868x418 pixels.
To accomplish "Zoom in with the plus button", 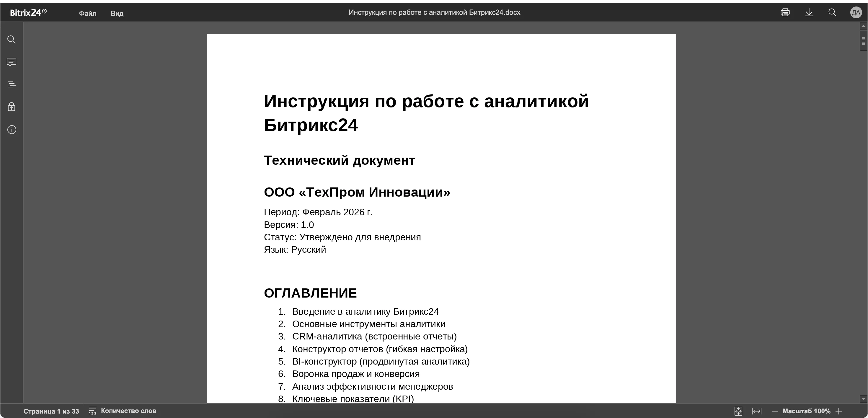I will (839, 411).
